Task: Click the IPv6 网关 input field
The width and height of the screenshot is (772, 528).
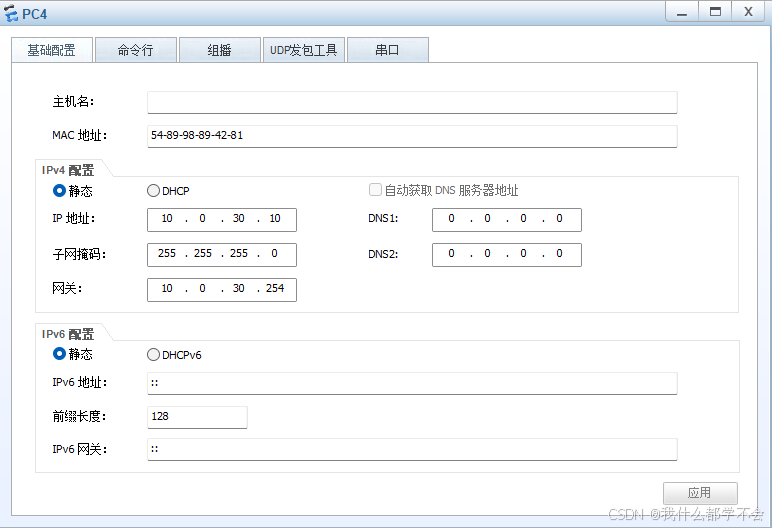Action: click(412, 450)
